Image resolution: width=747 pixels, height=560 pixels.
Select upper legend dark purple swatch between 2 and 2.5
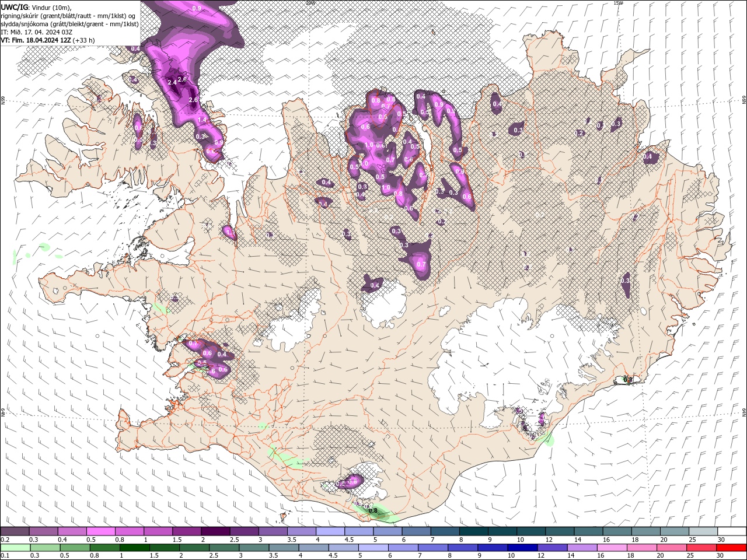pos(215,531)
